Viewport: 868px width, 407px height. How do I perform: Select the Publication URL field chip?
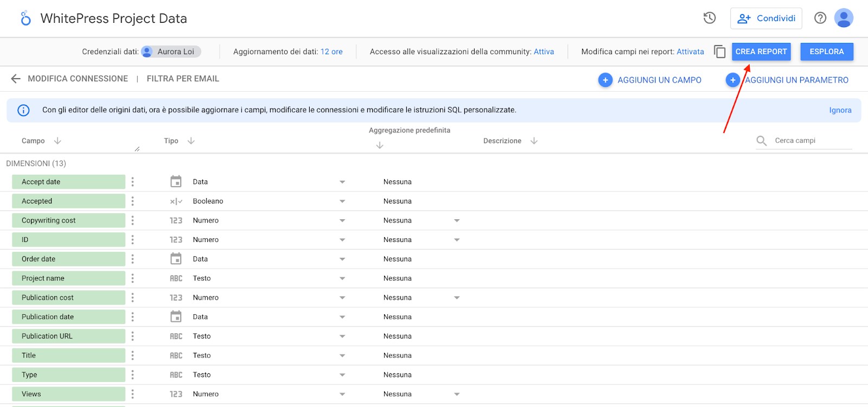click(x=68, y=336)
